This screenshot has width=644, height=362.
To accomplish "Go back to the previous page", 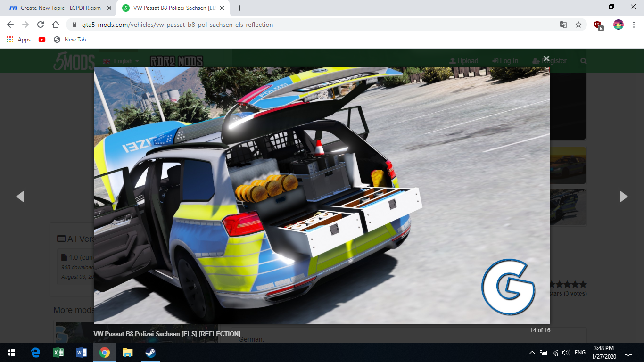I will tap(10, 25).
